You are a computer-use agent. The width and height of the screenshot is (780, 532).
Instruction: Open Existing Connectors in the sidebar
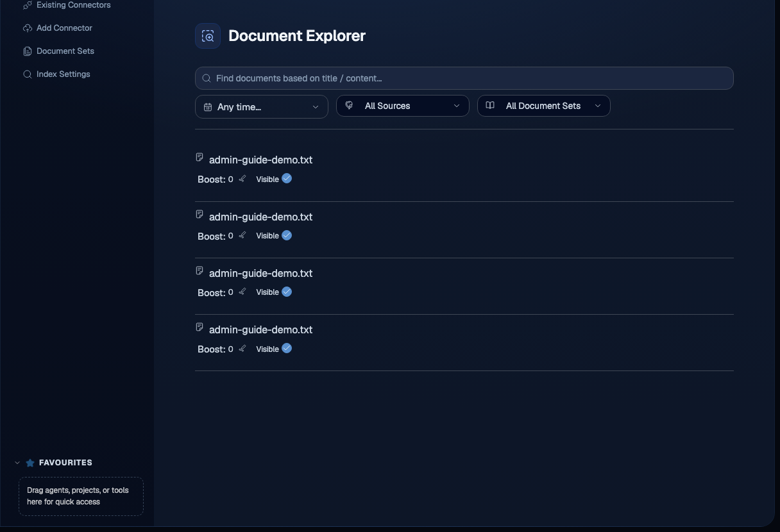pos(67,5)
